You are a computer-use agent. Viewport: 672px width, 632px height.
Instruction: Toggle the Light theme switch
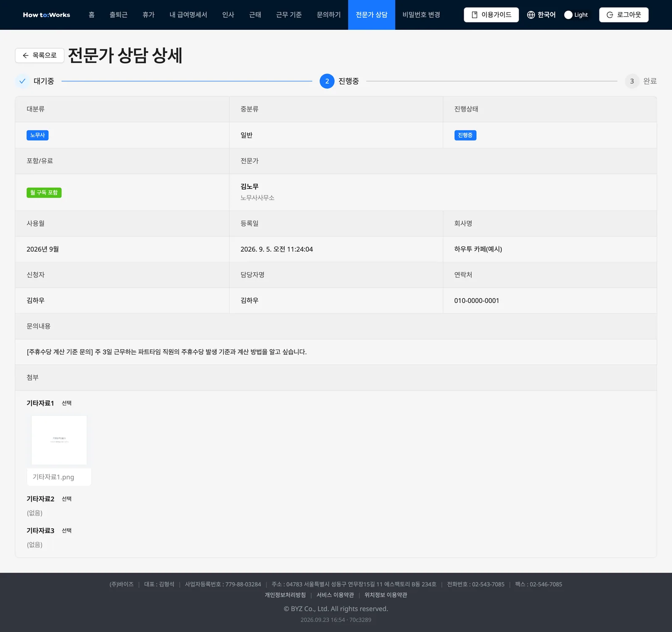coord(576,15)
